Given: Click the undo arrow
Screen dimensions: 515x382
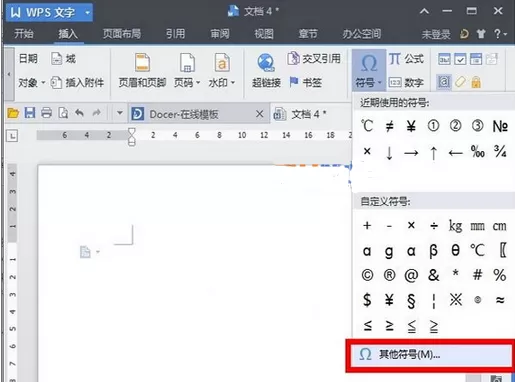Looking at the screenshot, I should (79, 113).
